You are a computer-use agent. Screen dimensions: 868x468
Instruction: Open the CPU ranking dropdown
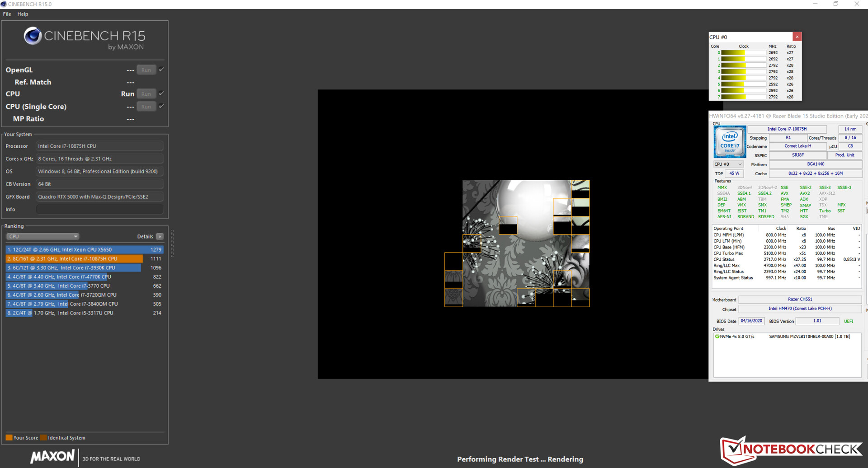click(x=43, y=236)
